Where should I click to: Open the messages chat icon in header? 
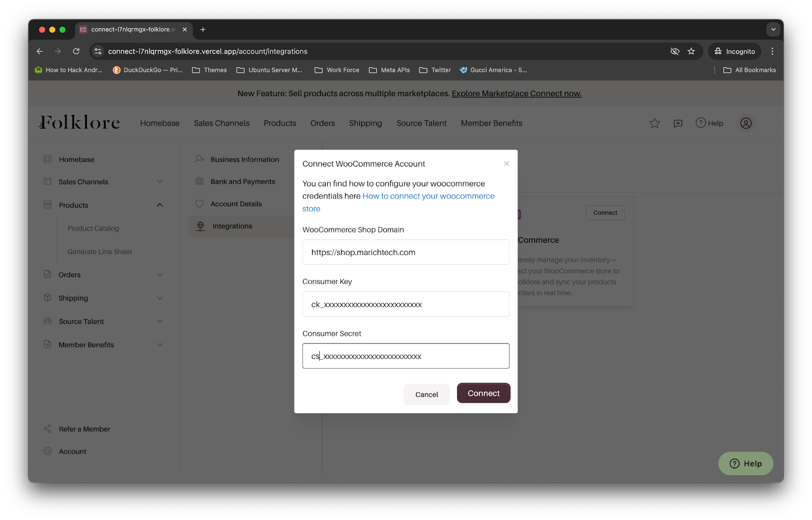tap(678, 123)
